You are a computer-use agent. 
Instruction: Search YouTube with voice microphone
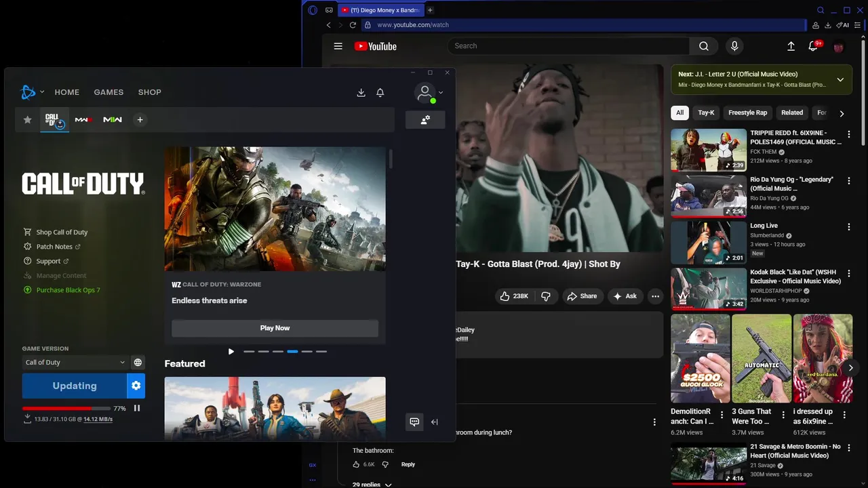point(734,46)
